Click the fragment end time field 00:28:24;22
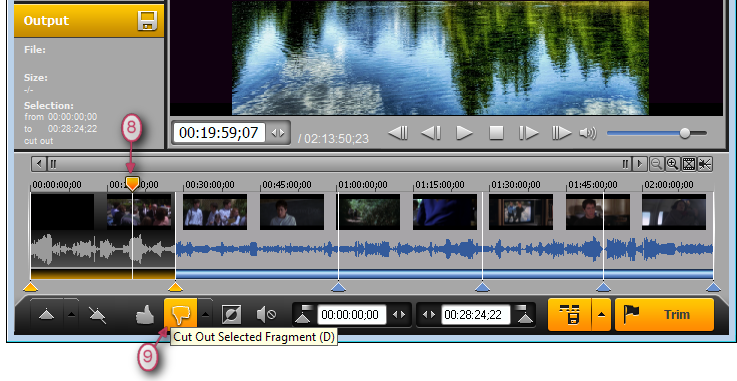The height and width of the screenshot is (381, 737). pos(476,315)
